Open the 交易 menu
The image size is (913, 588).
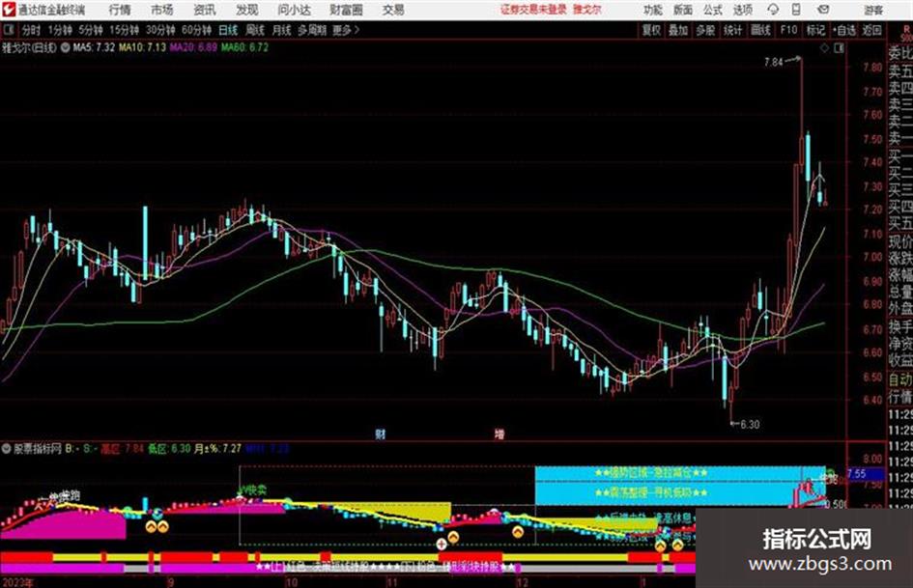point(393,10)
